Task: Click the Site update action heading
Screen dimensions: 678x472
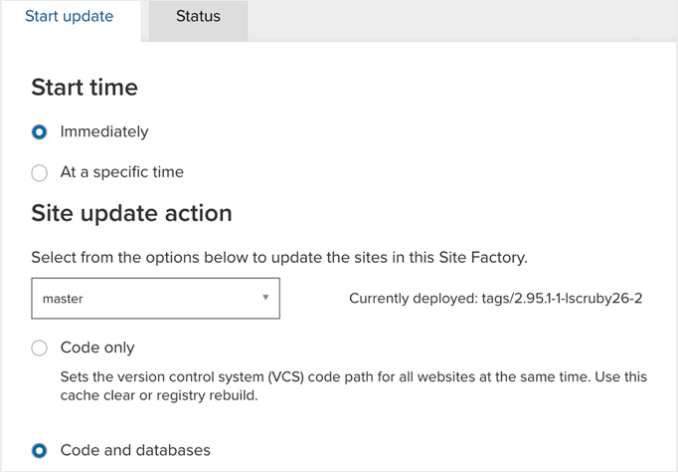Action: tap(131, 213)
